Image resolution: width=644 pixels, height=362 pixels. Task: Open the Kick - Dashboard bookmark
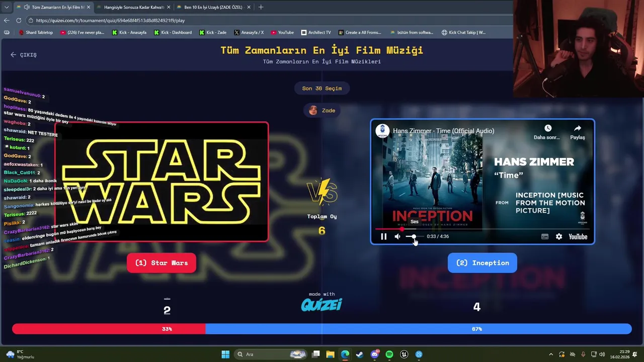pos(173,32)
